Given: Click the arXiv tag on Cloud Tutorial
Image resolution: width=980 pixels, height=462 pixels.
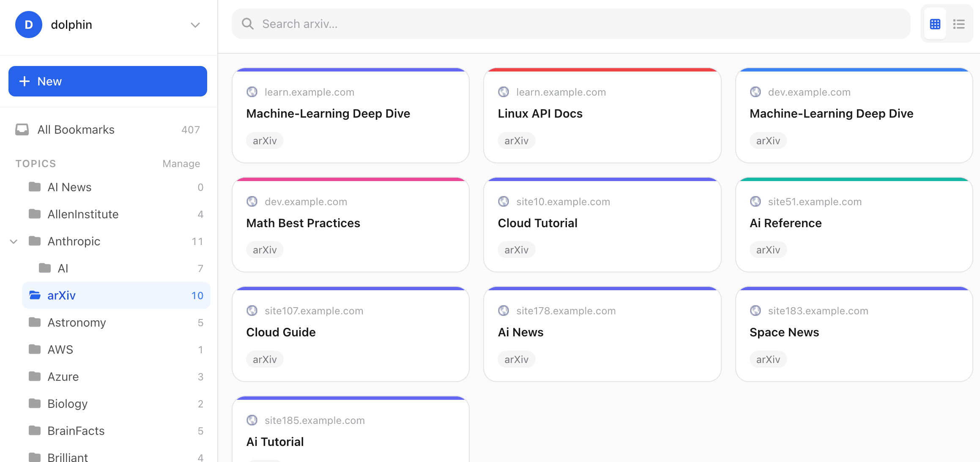Looking at the screenshot, I should coord(516,250).
